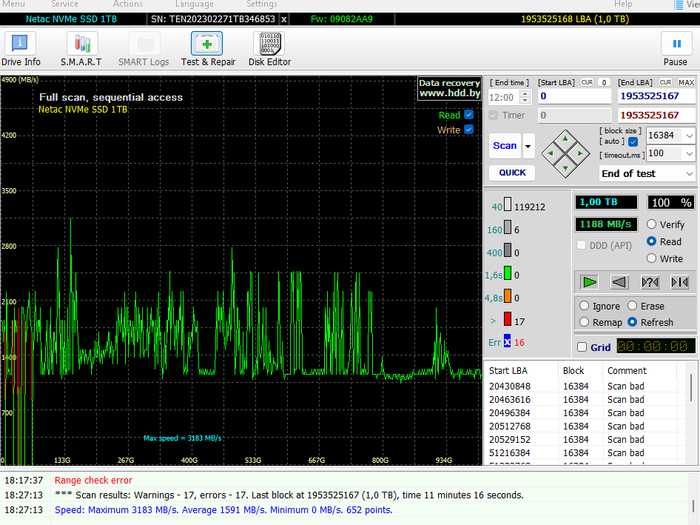700x525 pixels.
Task: Click the Start LBA column header
Action: (x=521, y=371)
